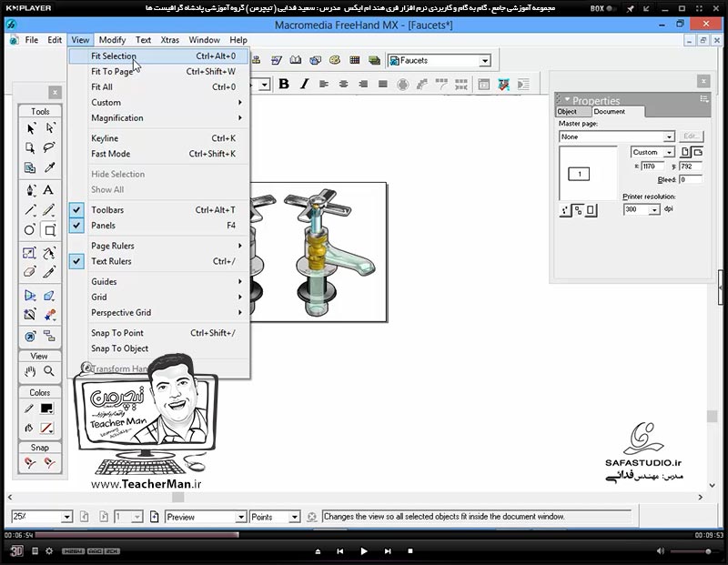Click the Bold formatting icon
Image resolution: width=728 pixels, height=565 pixels.
[284, 84]
